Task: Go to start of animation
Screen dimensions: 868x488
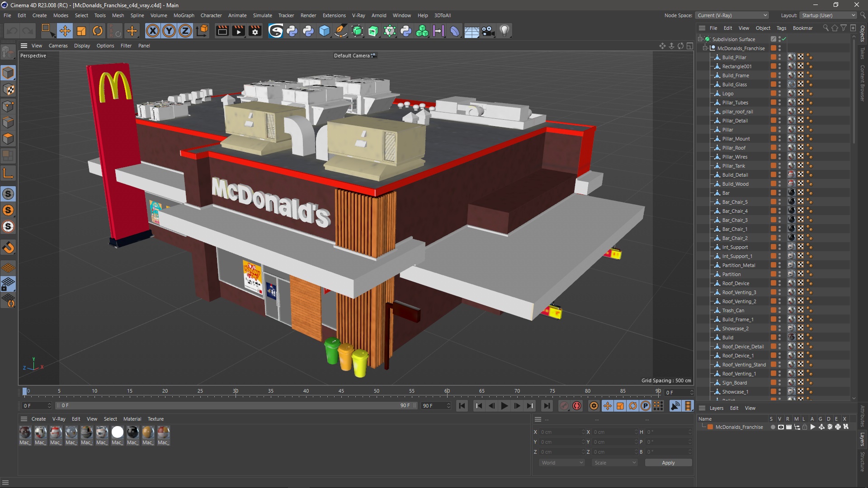Action: point(462,406)
